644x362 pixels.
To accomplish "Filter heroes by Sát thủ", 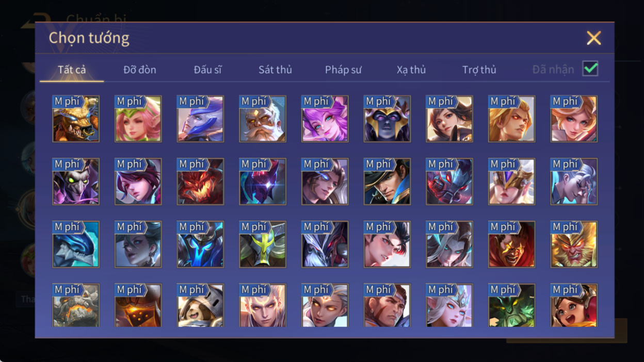I will 275,70.
